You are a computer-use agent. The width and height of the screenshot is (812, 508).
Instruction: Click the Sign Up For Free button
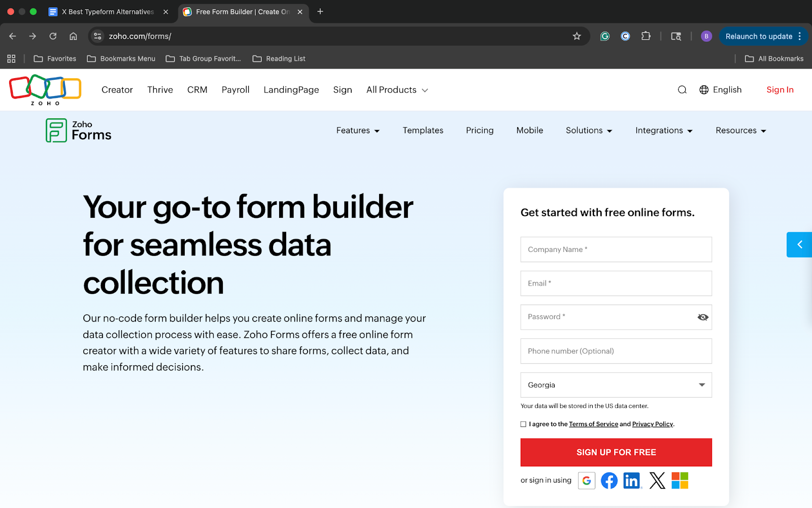coord(616,452)
